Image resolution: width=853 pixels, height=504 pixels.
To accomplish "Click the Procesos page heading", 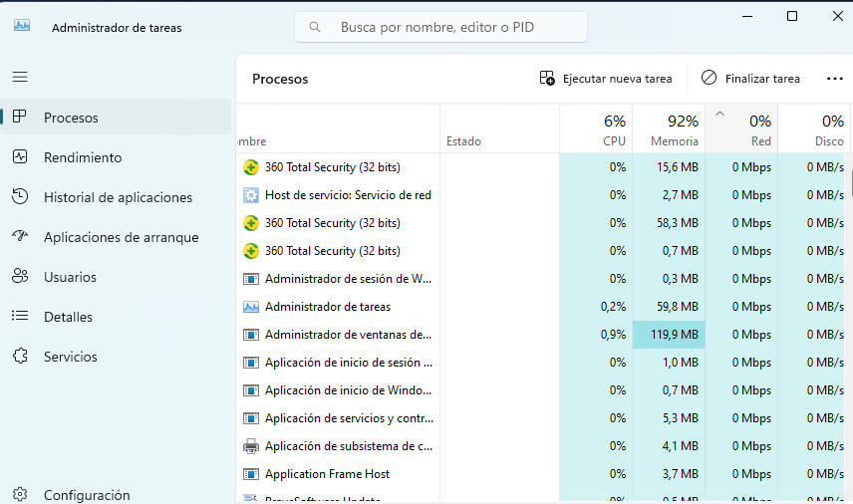I will pos(280,79).
